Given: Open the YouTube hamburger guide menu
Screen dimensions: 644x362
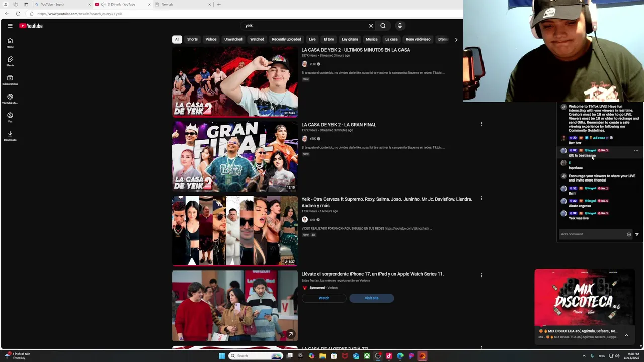Looking at the screenshot, I should click(x=10, y=26).
